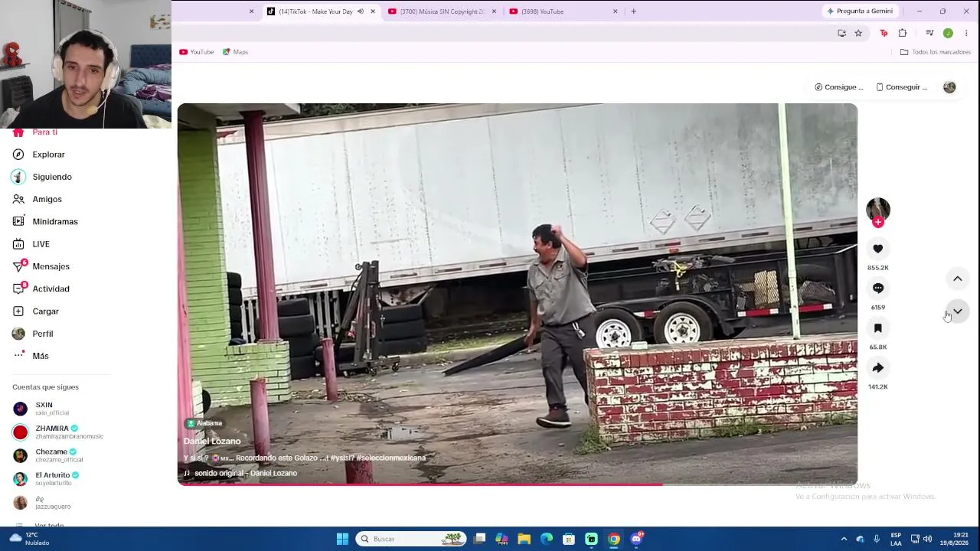Close the (3698) YouTube tab

pos(615,11)
